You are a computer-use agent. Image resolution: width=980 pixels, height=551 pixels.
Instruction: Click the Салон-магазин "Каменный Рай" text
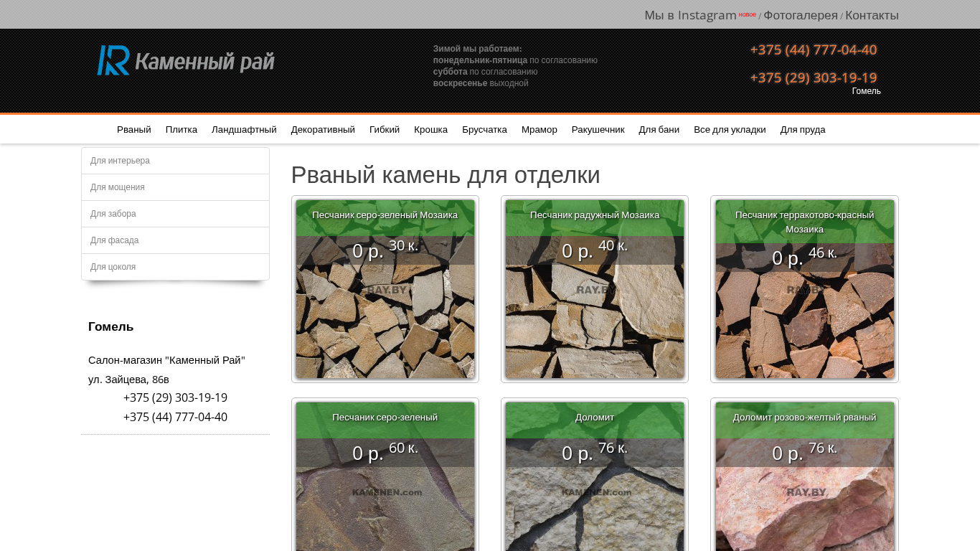166,360
